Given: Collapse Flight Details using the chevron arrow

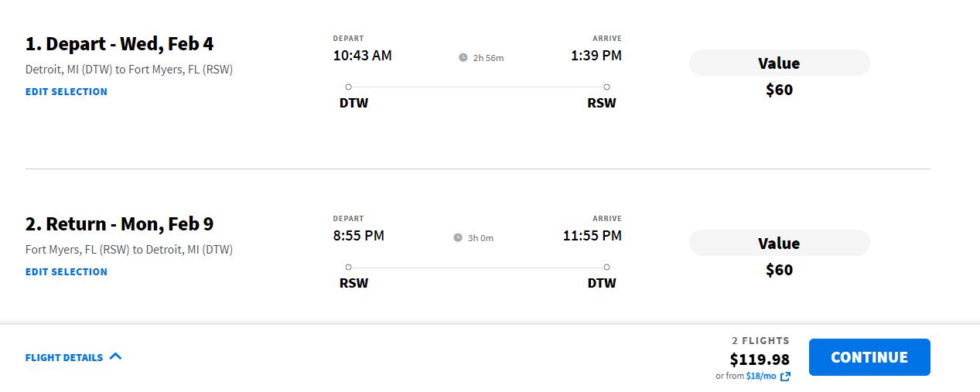Looking at the screenshot, I should pos(116,356).
